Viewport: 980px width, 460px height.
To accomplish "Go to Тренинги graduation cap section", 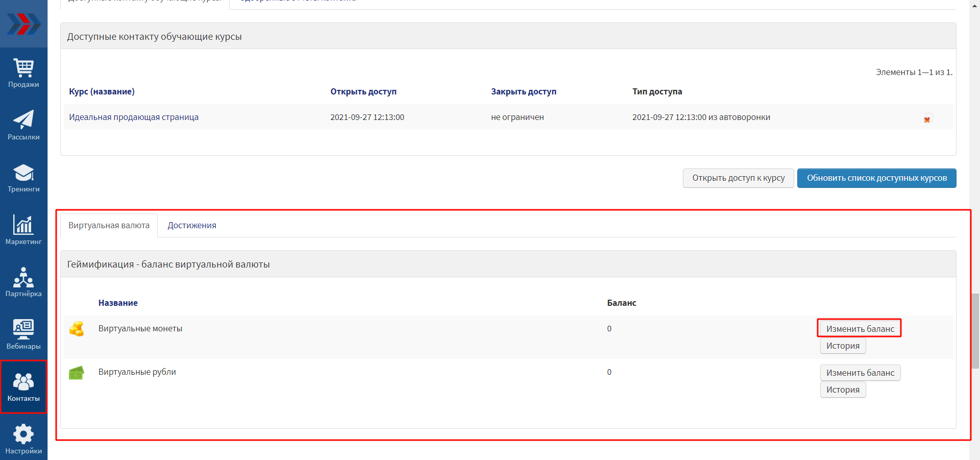I will point(23,178).
